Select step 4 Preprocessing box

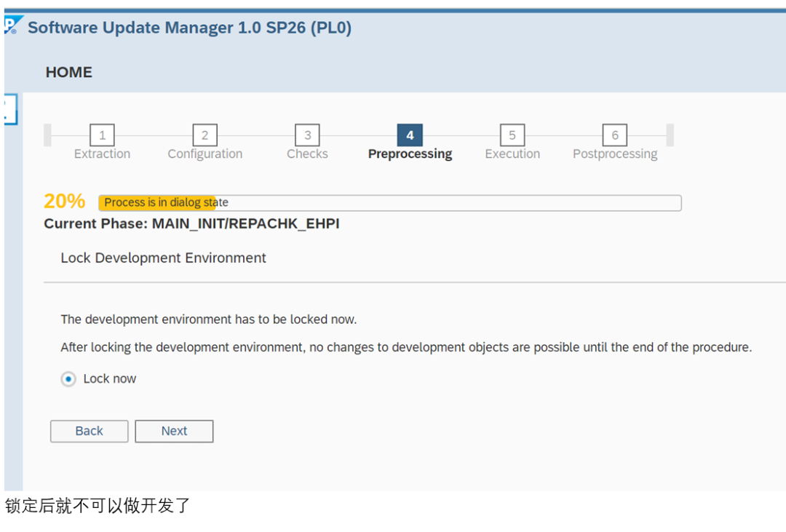click(410, 135)
